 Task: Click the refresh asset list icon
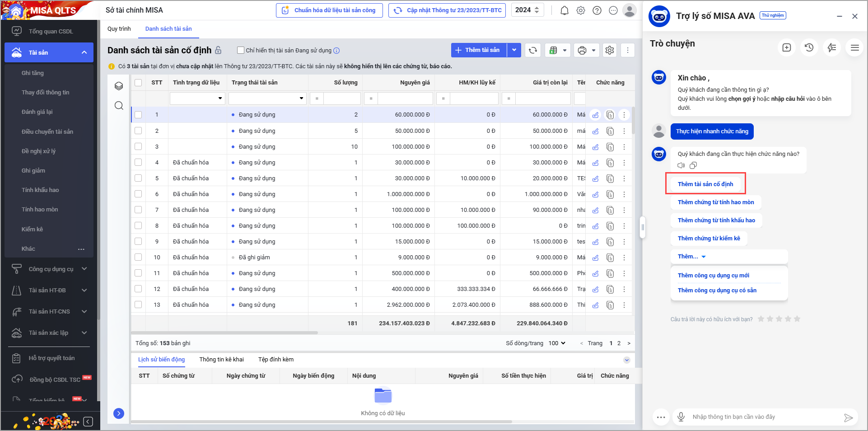[533, 50]
